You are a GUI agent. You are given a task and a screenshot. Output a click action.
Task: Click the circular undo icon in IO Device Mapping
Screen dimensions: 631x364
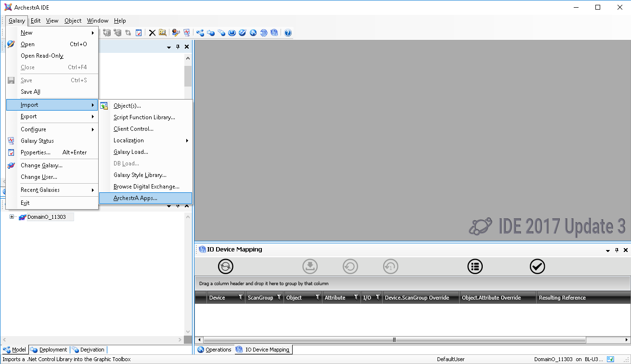point(350,266)
